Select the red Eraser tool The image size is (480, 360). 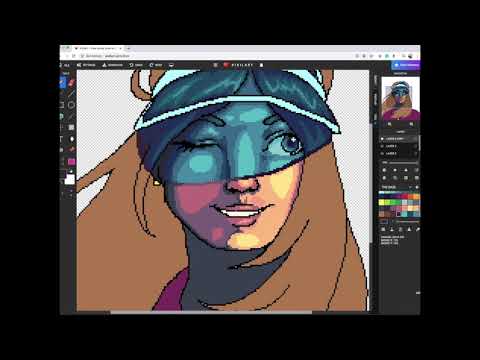tap(71, 82)
